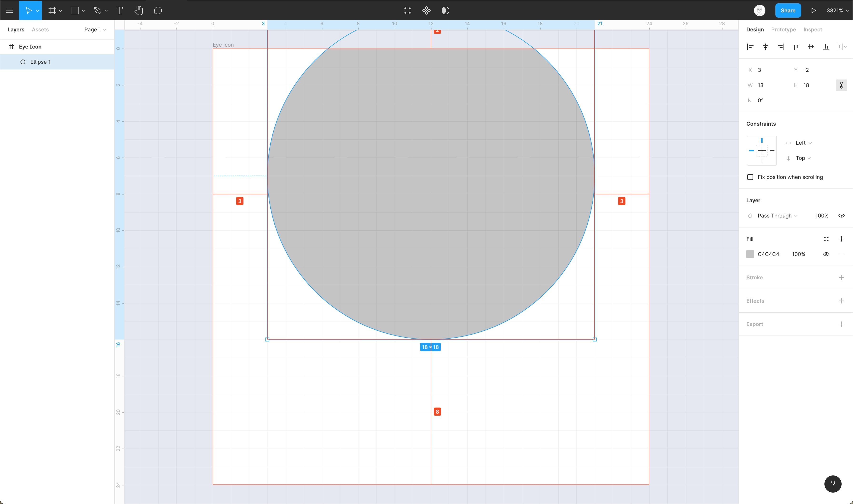Image resolution: width=853 pixels, height=504 pixels.
Task: Click the C4C4C4 fill color swatch
Action: (750, 254)
